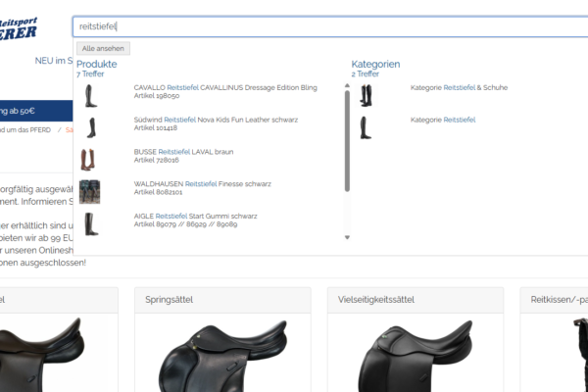Click the product results scrollbar thumb
The image size is (588, 392).
(347, 141)
